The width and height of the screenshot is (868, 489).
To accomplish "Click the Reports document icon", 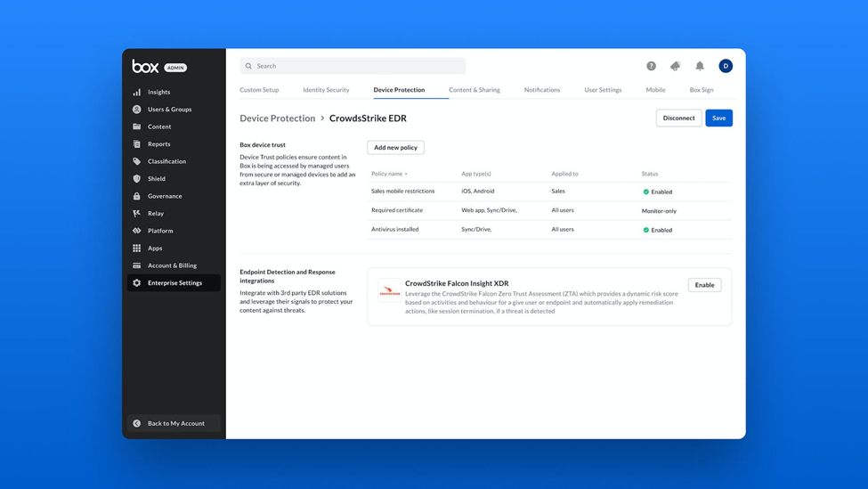I will coord(137,144).
